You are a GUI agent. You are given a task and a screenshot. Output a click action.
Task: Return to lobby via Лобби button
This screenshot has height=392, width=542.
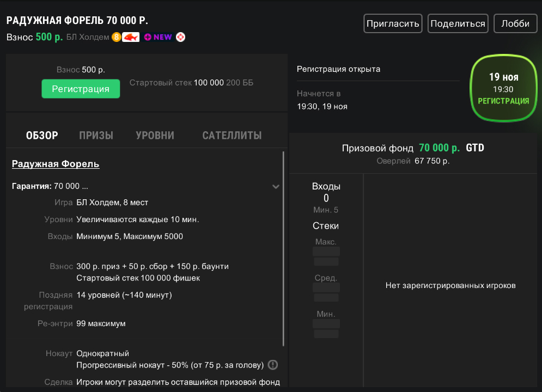515,23
